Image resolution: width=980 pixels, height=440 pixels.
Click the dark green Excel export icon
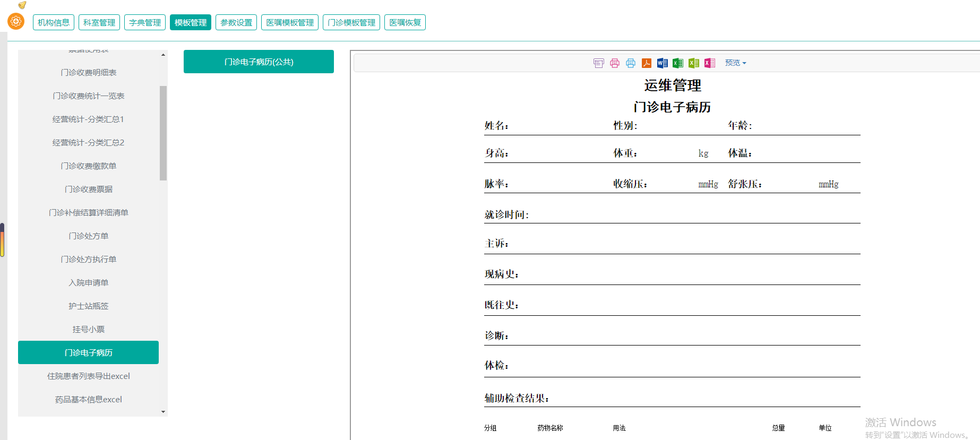(x=678, y=63)
